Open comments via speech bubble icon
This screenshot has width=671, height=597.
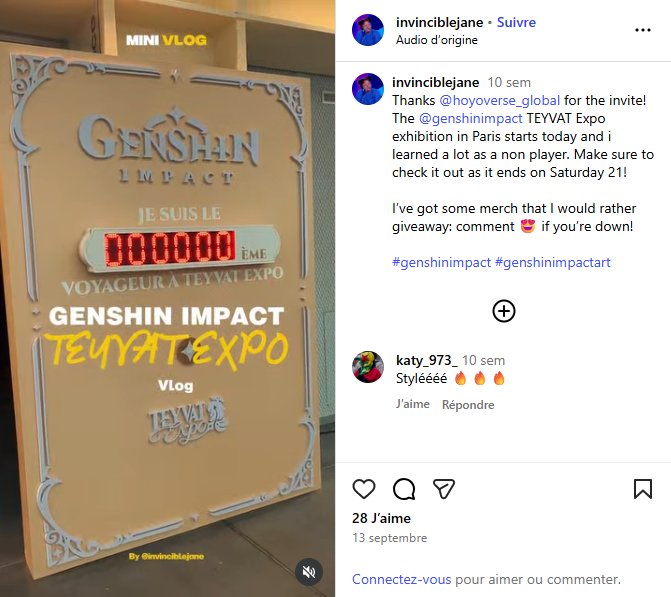click(404, 489)
